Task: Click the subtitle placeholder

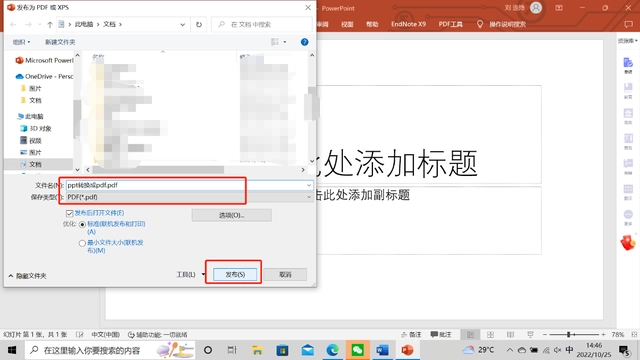Action: tap(429, 220)
